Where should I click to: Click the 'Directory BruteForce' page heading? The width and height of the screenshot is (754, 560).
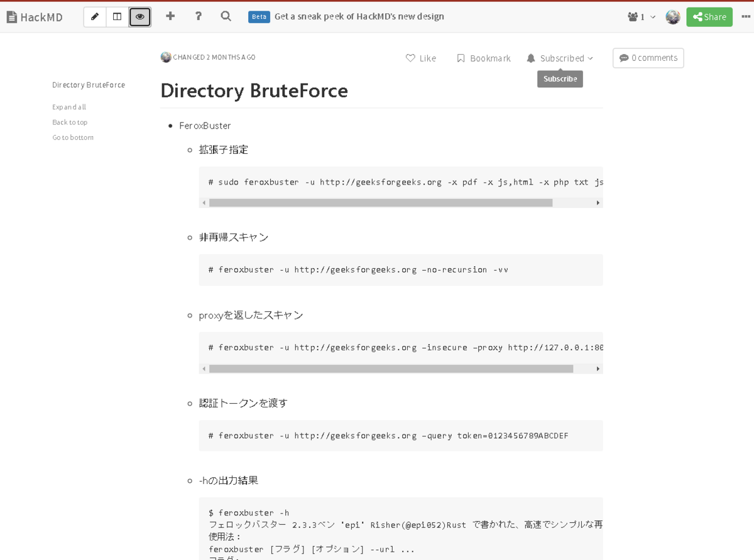[x=254, y=90]
